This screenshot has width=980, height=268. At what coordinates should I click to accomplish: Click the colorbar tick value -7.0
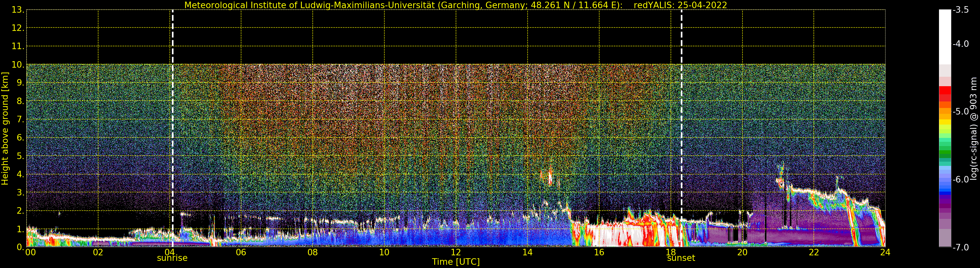[x=960, y=248]
